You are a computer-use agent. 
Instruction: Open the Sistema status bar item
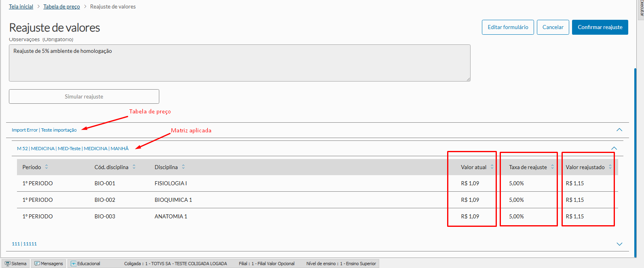click(x=16, y=264)
